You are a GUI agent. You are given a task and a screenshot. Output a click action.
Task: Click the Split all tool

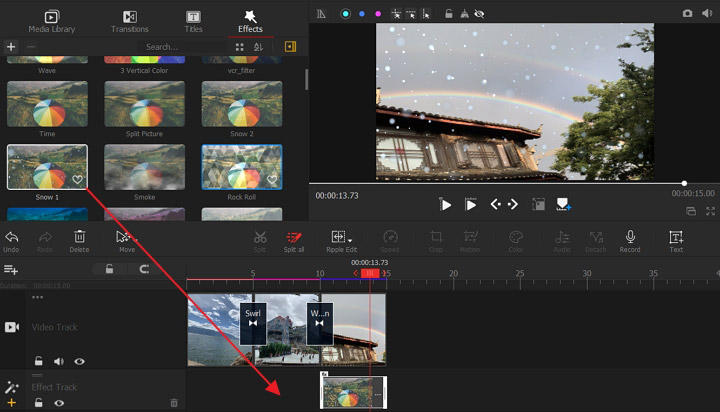tap(294, 240)
